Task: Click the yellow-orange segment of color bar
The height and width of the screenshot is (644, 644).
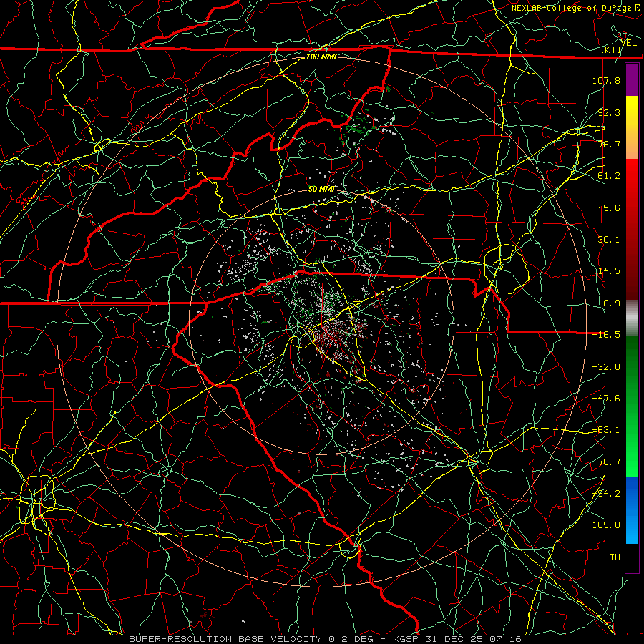Action: point(632,127)
